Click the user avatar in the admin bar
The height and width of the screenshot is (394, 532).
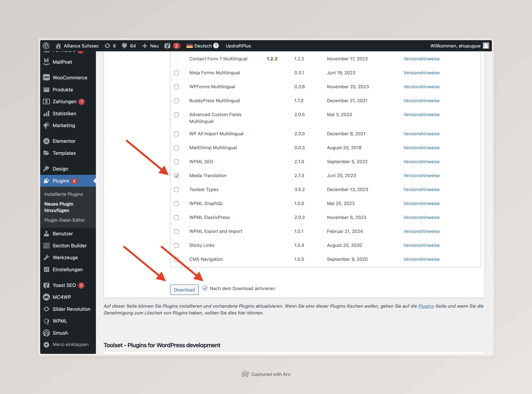[486, 46]
